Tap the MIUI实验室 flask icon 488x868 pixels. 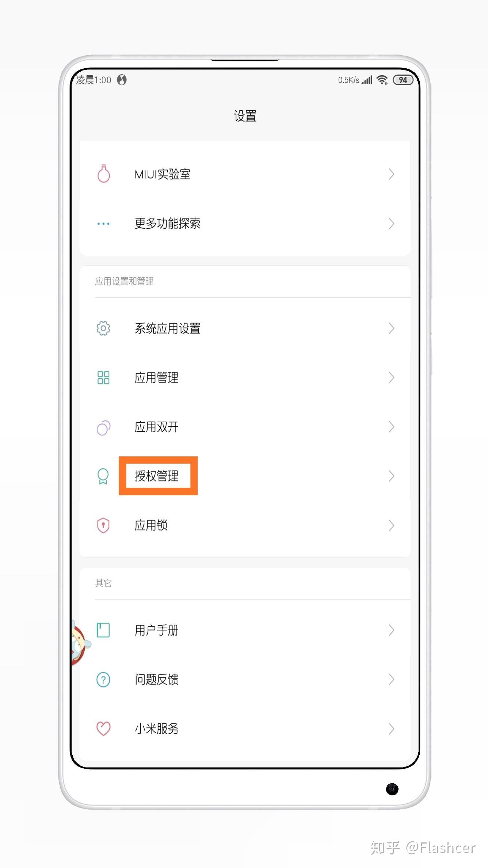coord(103,174)
